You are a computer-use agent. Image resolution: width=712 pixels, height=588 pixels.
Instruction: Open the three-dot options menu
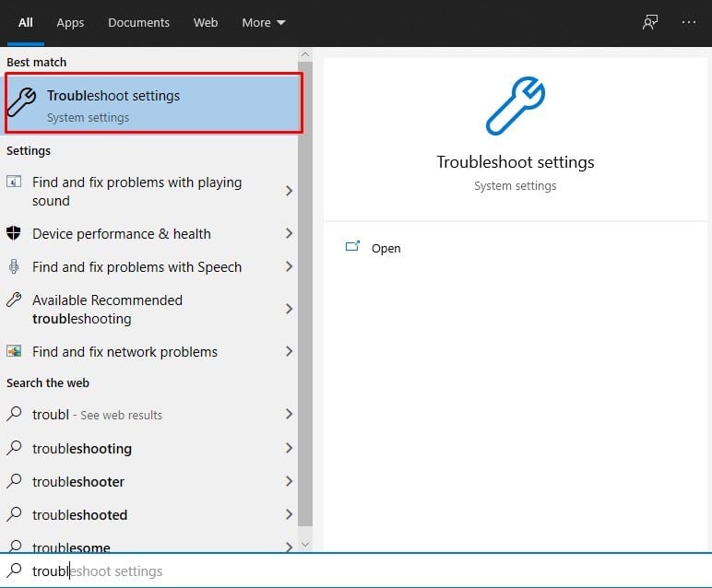[688, 22]
